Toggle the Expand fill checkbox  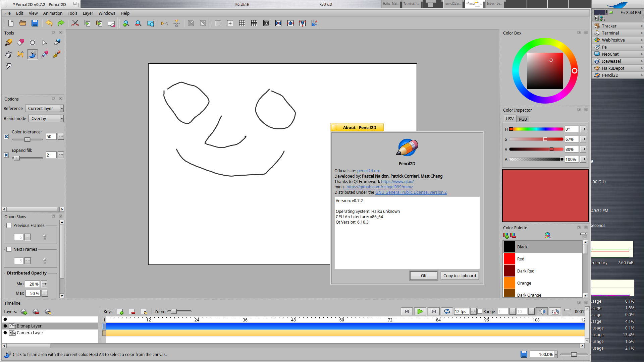click(6, 155)
